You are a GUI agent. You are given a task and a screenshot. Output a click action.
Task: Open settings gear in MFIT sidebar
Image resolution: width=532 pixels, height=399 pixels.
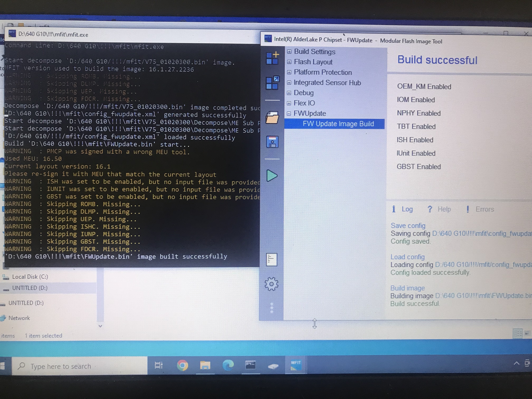pyautogui.click(x=271, y=284)
